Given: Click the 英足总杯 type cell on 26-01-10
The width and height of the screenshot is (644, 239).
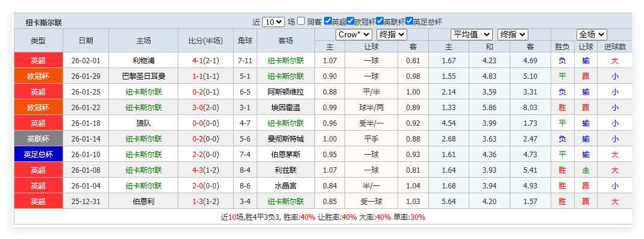Looking at the screenshot, I should tap(38, 154).
